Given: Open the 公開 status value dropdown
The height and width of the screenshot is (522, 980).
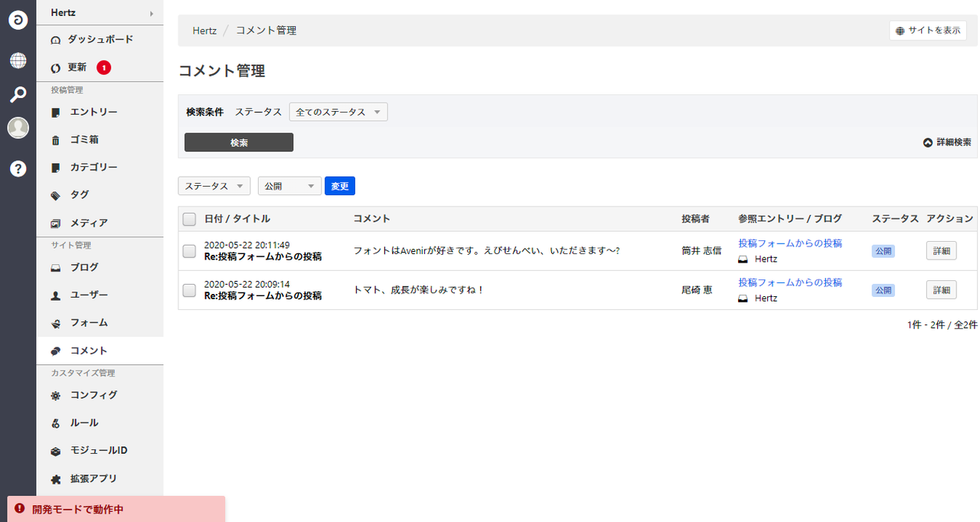Looking at the screenshot, I should click(289, 186).
